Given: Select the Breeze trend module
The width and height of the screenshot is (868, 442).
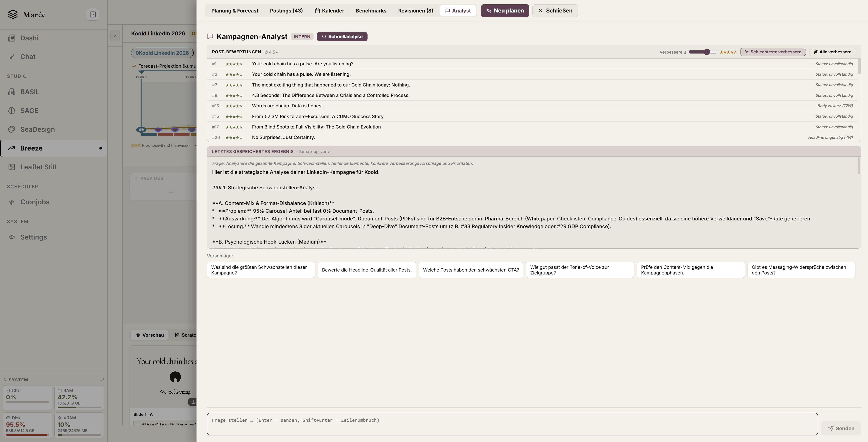Looking at the screenshot, I should tap(54, 148).
